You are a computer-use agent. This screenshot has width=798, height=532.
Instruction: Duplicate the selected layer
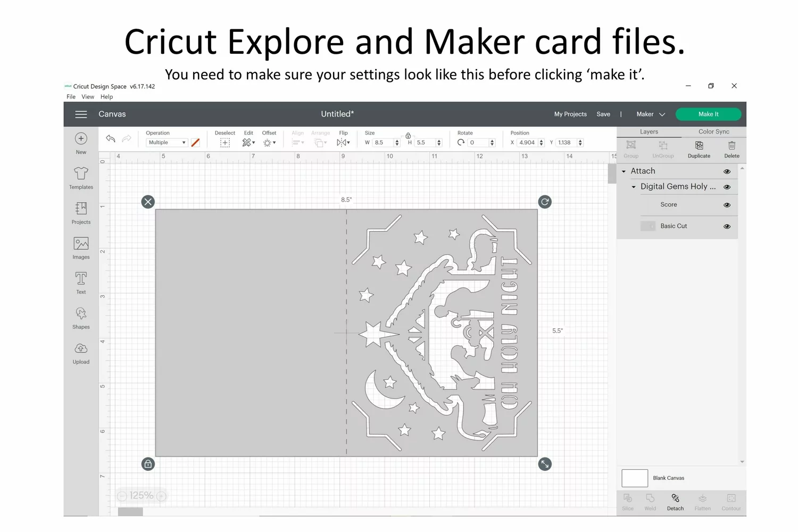[x=699, y=149]
